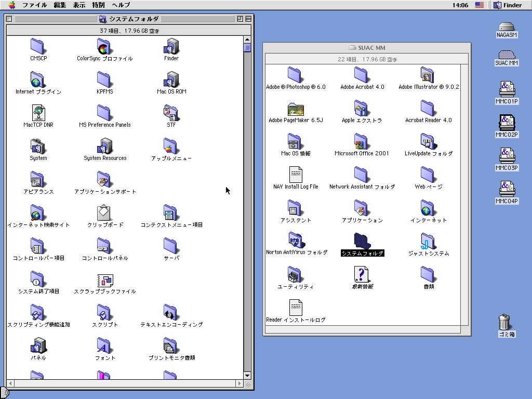Click the vertical scroll down arrow in システムフォルダ
The image size is (532, 399).
click(247, 376)
